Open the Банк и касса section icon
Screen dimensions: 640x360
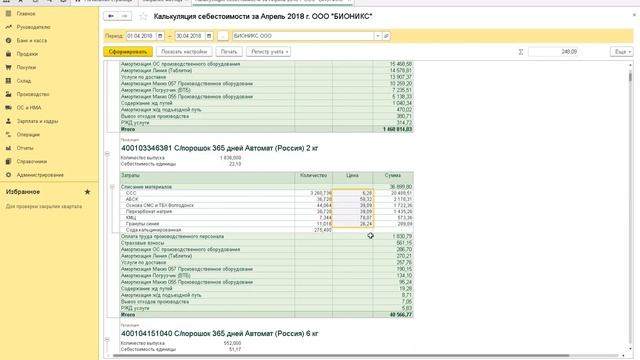pos(8,40)
